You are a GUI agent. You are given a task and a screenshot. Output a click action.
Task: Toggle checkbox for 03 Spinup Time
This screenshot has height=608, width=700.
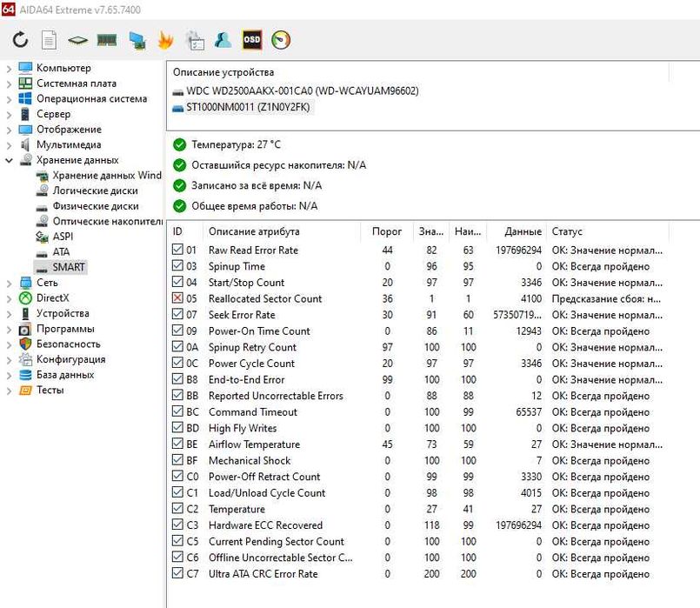point(177,265)
